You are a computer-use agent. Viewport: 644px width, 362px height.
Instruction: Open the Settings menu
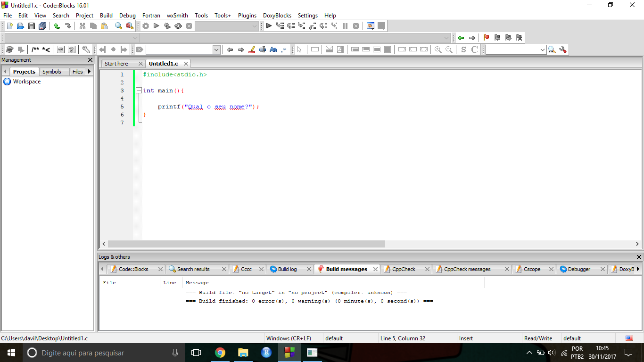[308, 16]
